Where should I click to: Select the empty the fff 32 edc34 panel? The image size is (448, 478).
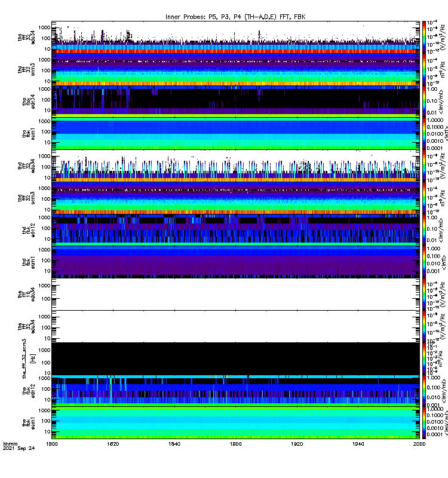[235, 326]
